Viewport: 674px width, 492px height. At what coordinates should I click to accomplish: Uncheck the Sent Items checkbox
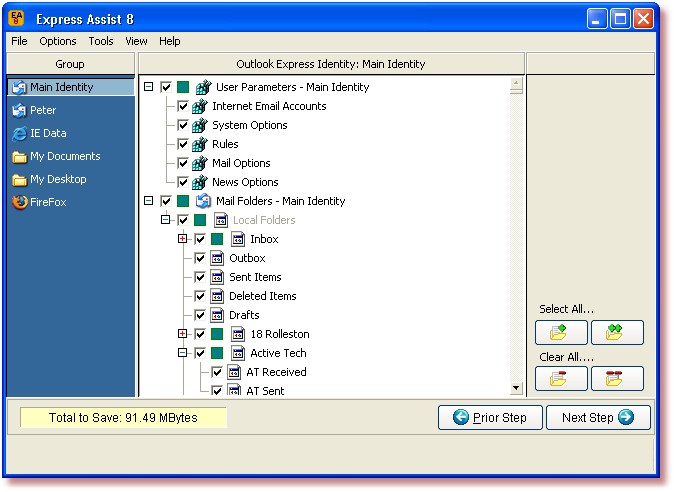pos(200,277)
